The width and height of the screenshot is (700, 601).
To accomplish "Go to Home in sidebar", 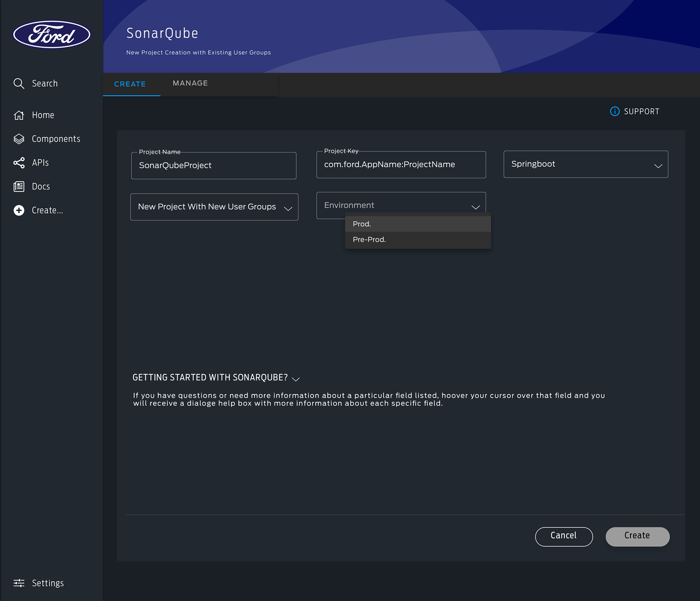I will 34,115.
